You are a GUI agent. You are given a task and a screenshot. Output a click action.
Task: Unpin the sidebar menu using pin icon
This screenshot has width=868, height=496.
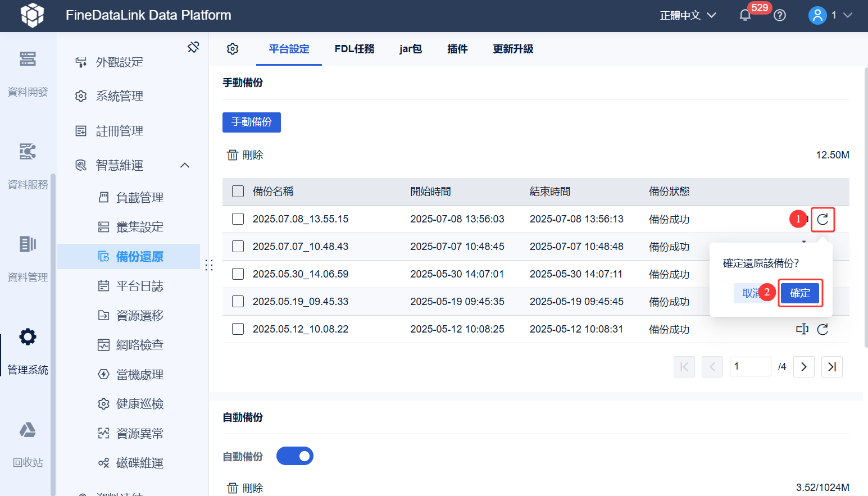pos(193,47)
